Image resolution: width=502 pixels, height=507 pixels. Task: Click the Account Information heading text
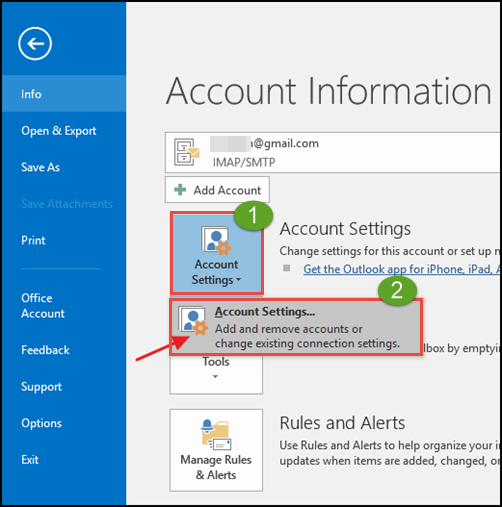(x=329, y=91)
